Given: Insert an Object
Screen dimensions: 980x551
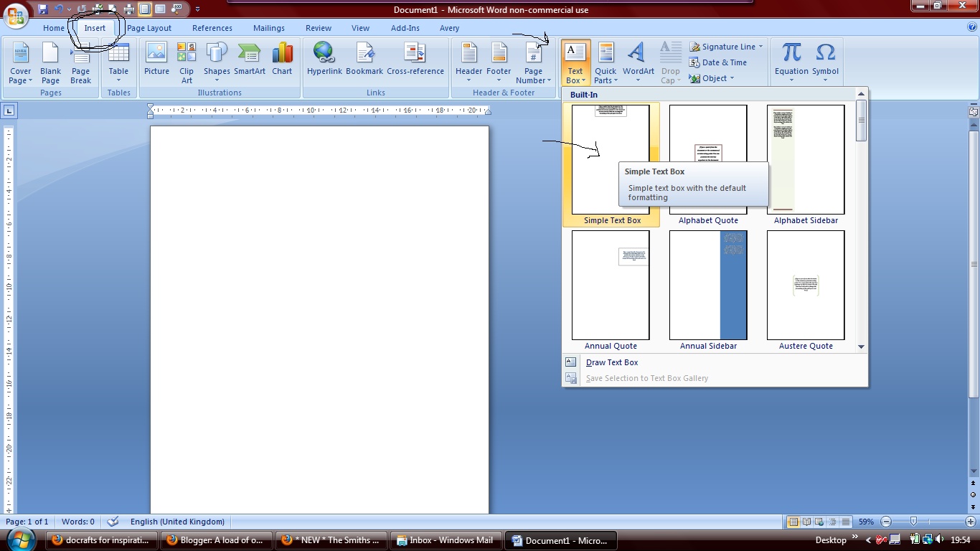Looking at the screenshot, I should tap(712, 78).
